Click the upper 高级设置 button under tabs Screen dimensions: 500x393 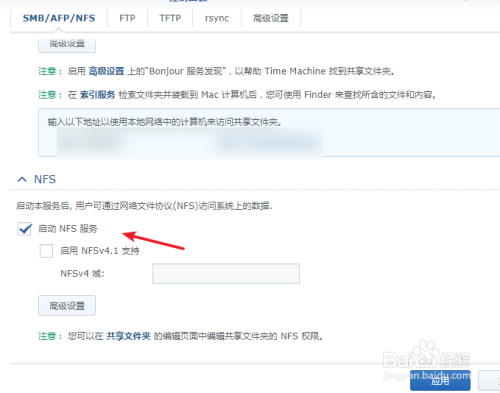(67, 44)
